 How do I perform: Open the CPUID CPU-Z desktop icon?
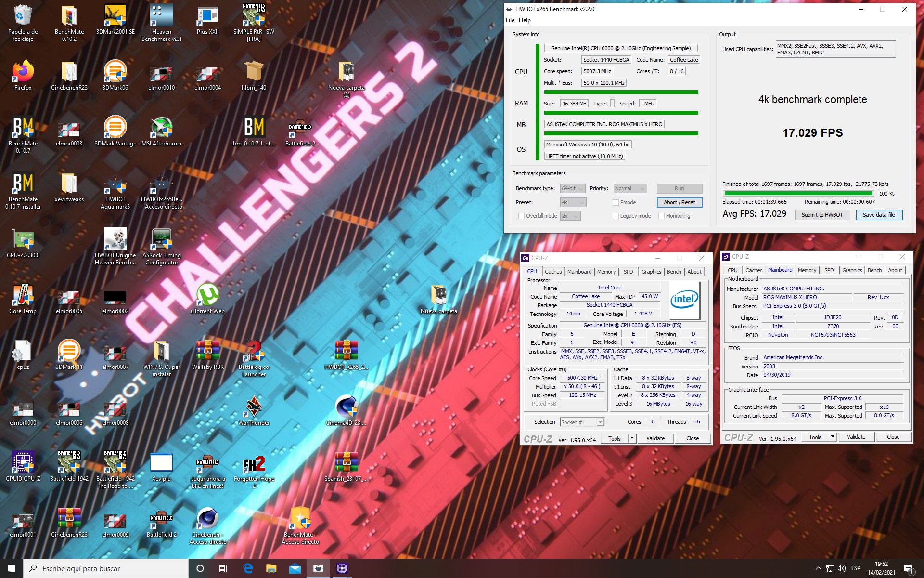click(23, 467)
